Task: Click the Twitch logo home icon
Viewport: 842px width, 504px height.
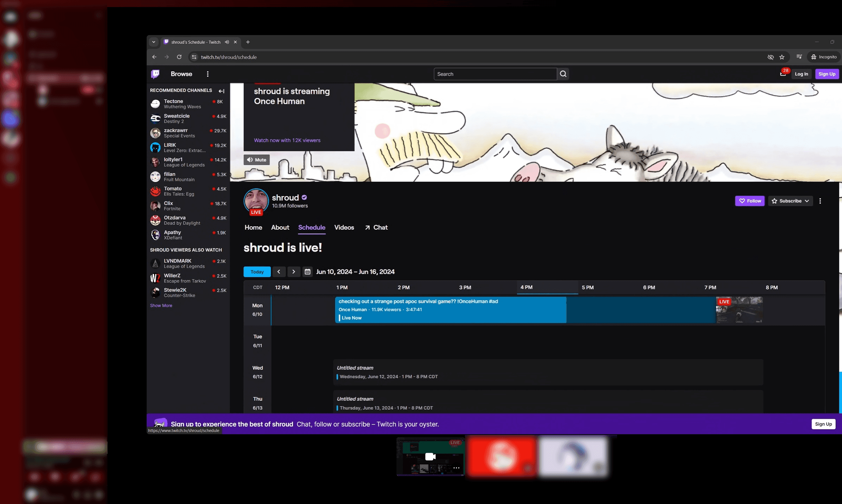Action: pos(155,74)
